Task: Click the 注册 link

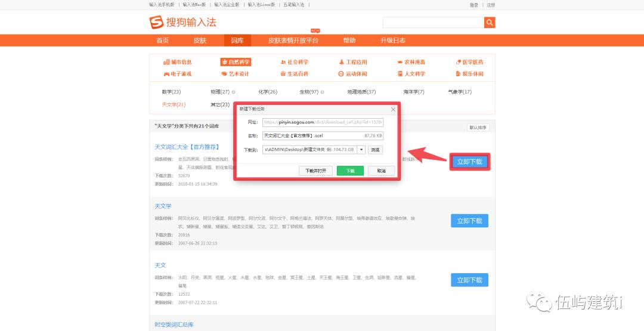Action: (x=491, y=5)
